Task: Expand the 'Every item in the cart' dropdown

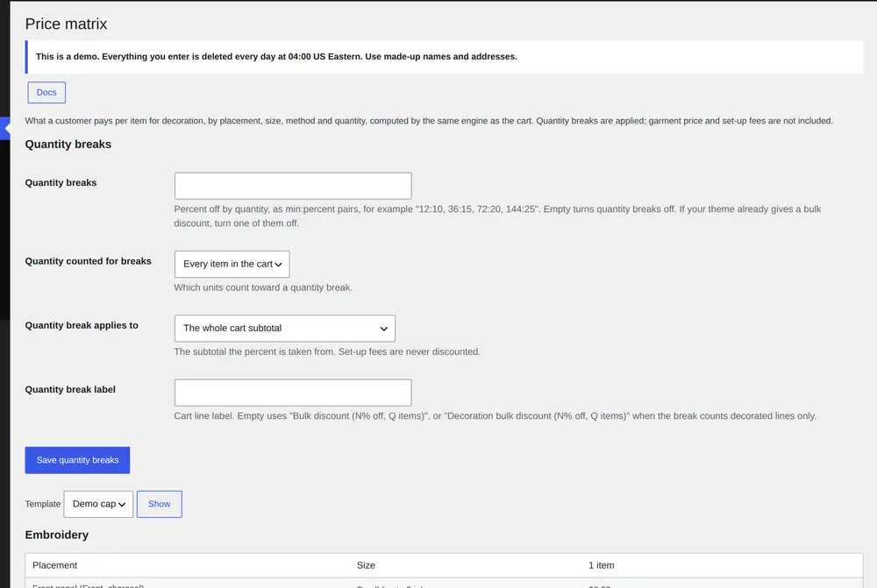Action: (232, 264)
